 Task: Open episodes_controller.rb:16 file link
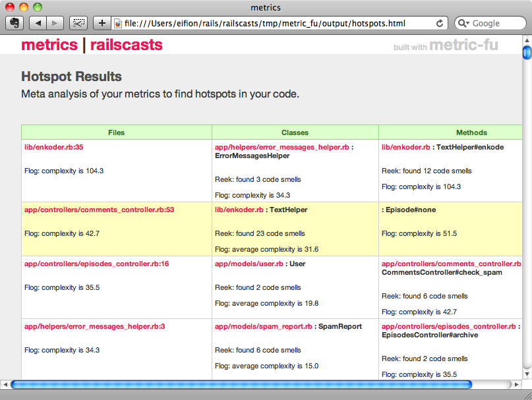point(96,264)
